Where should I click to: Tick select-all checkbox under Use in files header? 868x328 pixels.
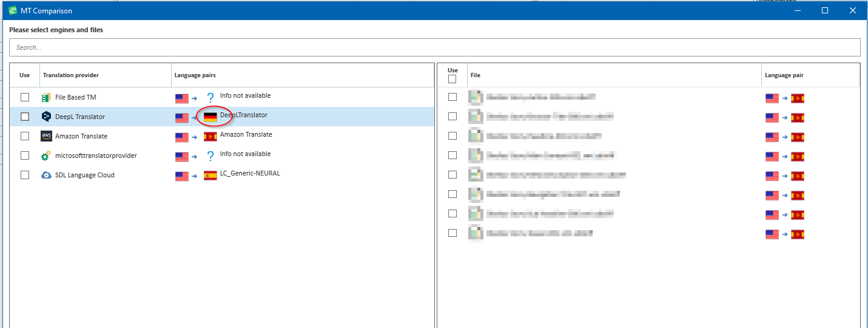pyautogui.click(x=453, y=79)
